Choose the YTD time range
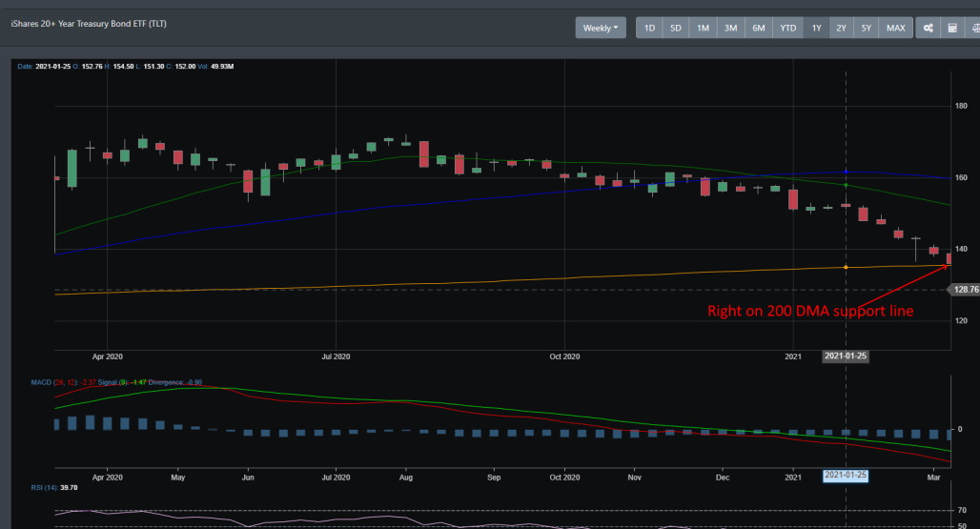Image resolution: width=980 pixels, height=529 pixels. point(788,28)
